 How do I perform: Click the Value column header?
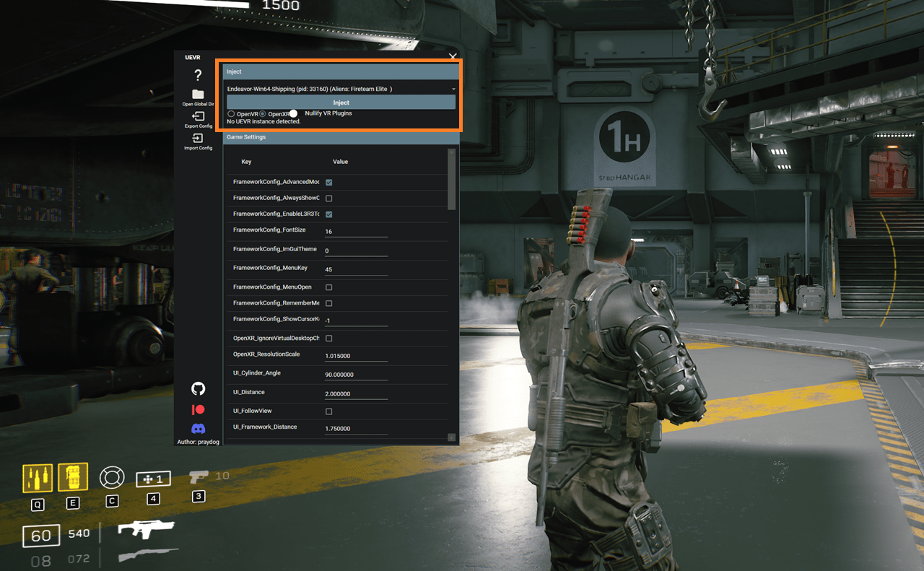pyautogui.click(x=340, y=162)
